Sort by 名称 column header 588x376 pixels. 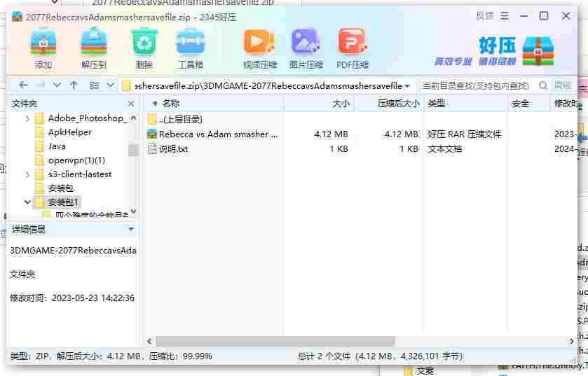pyautogui.click(x=171, y=104)
